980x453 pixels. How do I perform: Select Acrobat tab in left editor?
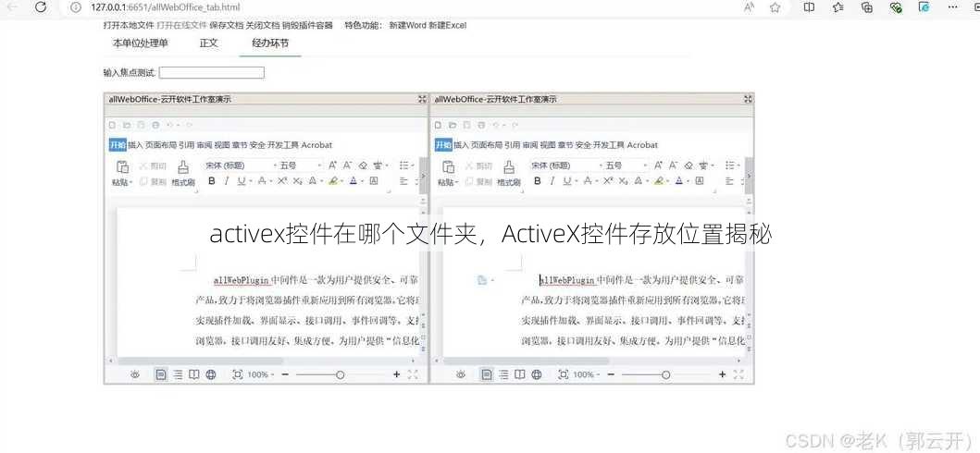pyautogui.click(x=316, y=145)
